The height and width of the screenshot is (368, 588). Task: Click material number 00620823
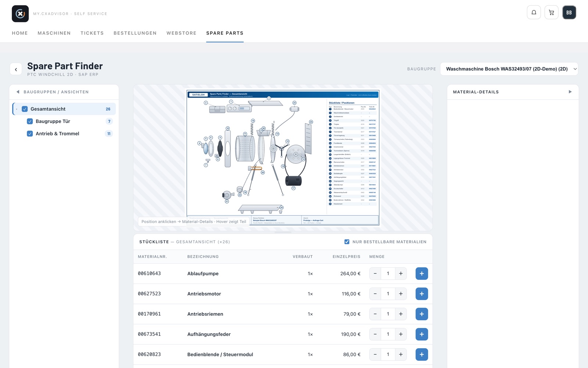149,354
